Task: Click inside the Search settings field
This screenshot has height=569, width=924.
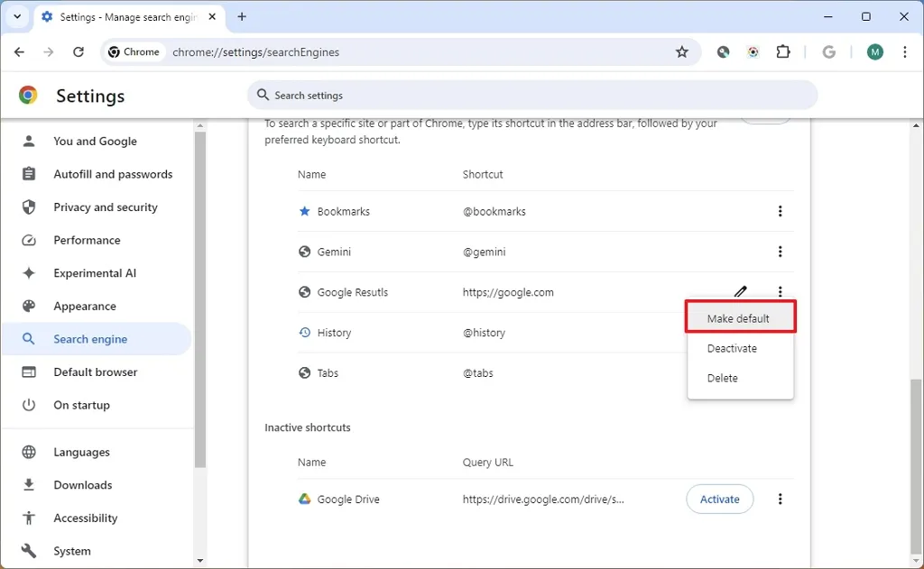Action: coord(532,95)
